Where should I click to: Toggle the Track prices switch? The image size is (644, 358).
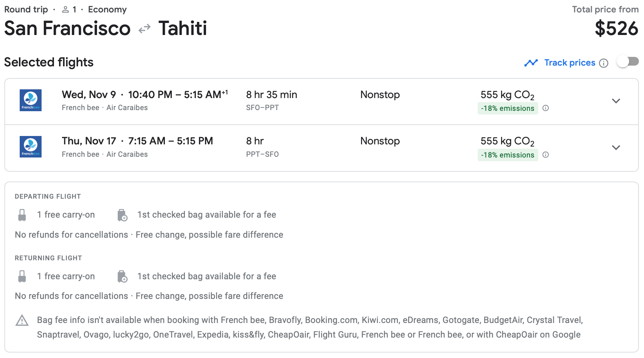coord(628,62)
